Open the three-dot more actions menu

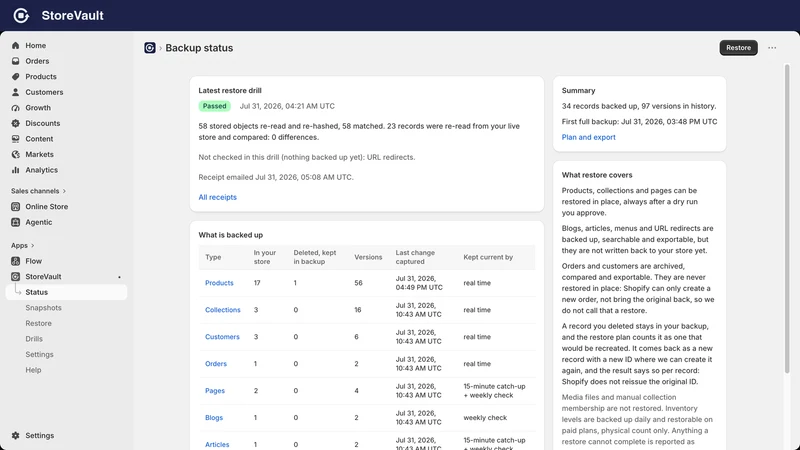click(772, 47)
